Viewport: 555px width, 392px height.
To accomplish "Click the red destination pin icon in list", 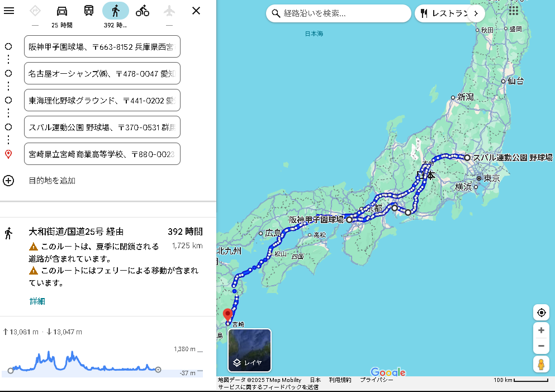I will pos(8,154).
